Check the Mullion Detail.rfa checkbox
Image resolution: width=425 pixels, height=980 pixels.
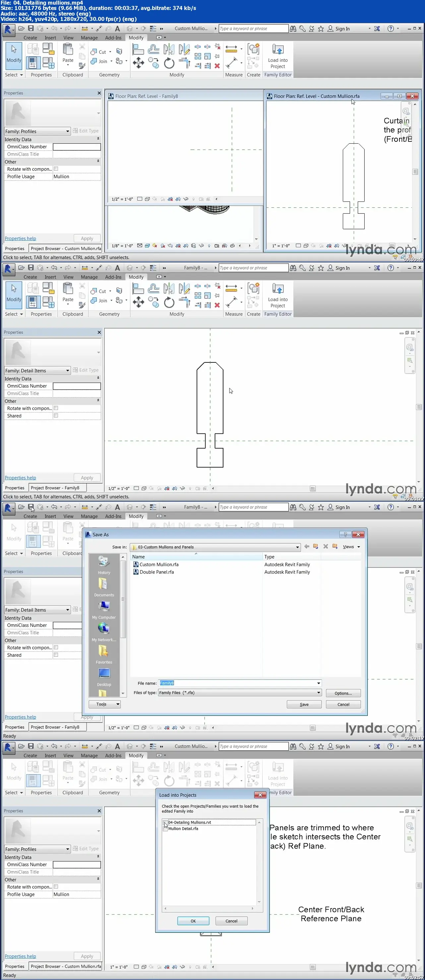[x=165, y=828]
